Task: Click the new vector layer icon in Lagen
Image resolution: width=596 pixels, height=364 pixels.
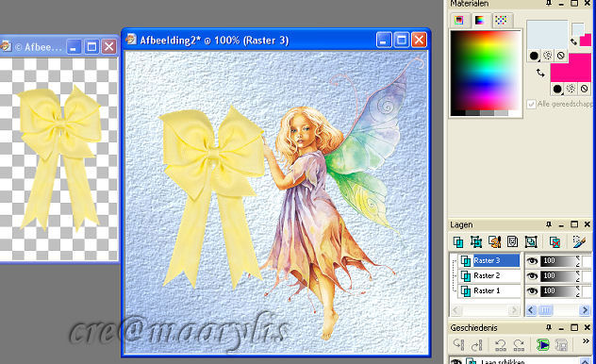Action: [476, 241]
